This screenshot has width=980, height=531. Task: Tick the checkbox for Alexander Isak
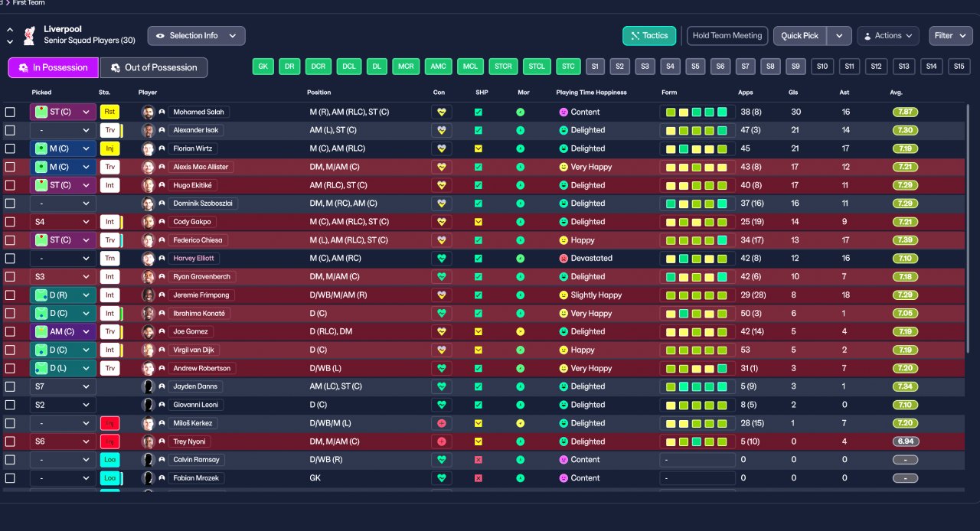click(x=10, y=130)
